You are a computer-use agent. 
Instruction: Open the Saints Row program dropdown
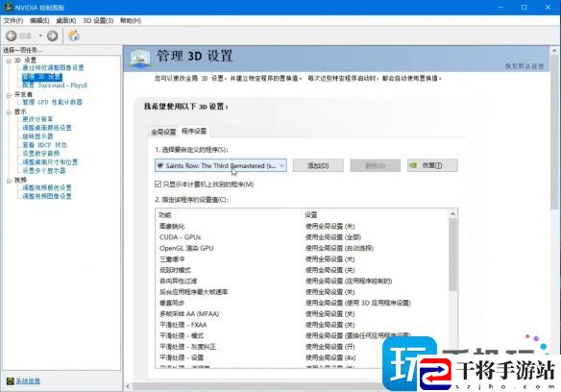pos(221,165)
